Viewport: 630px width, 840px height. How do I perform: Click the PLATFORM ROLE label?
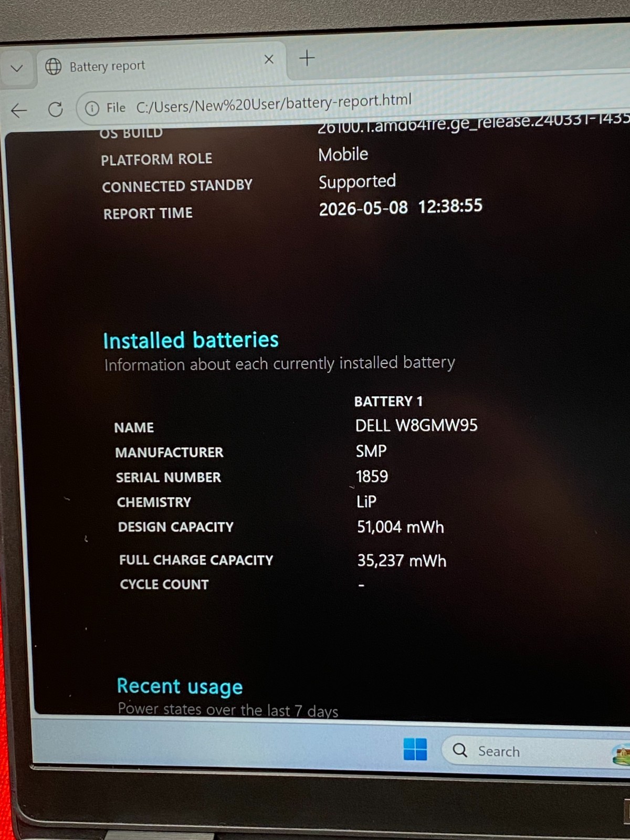click(x=156, y=159)
